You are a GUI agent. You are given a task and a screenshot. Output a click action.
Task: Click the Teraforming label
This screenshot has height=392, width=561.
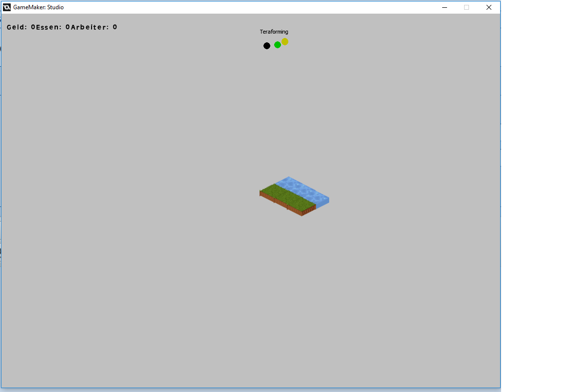click(x=274, y=32)
